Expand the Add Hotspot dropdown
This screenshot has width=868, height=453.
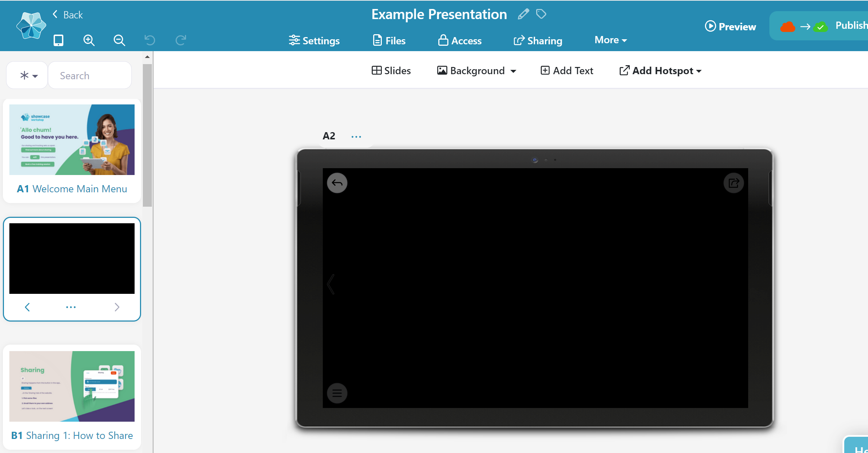coord(660,71)
